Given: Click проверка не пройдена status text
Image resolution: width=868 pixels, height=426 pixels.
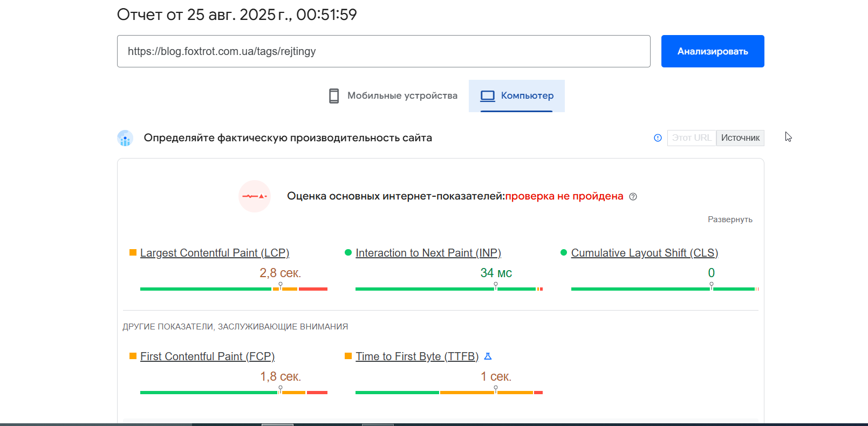Looking at the screenshot, I should pyautogui.click(x=564, y=196).
